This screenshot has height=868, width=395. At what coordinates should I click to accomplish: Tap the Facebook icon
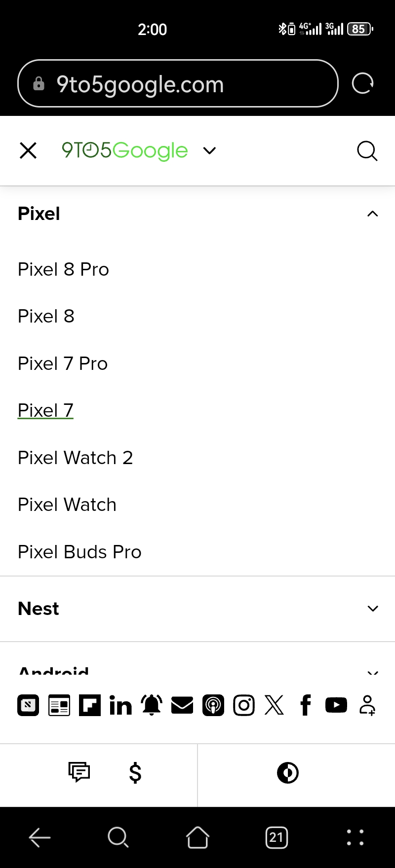click(x=306, y=705)
